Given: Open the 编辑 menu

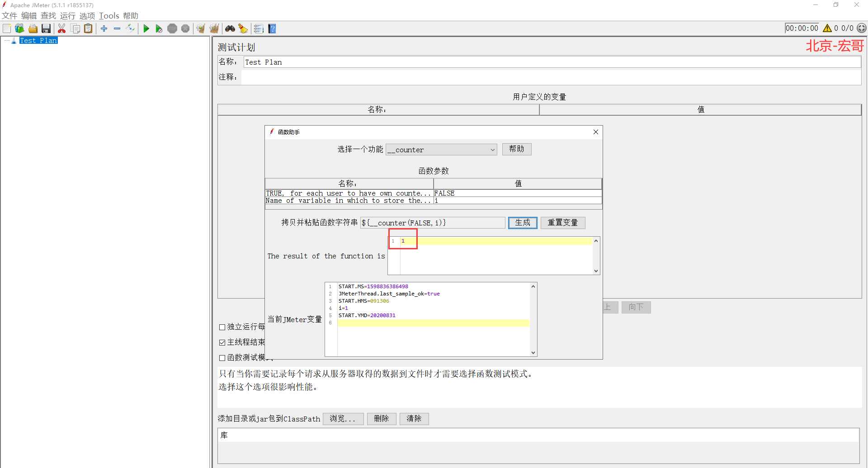Looking at the screenshot, I should click(x=29, y=16).
